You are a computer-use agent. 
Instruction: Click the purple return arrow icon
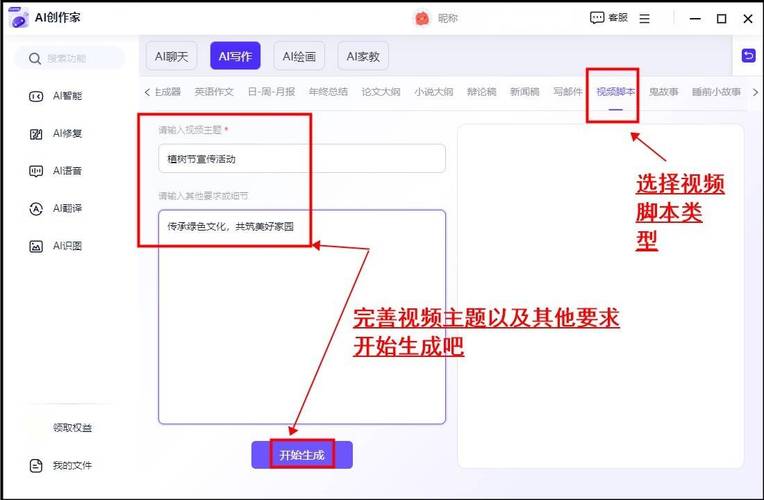click(748, 56)
